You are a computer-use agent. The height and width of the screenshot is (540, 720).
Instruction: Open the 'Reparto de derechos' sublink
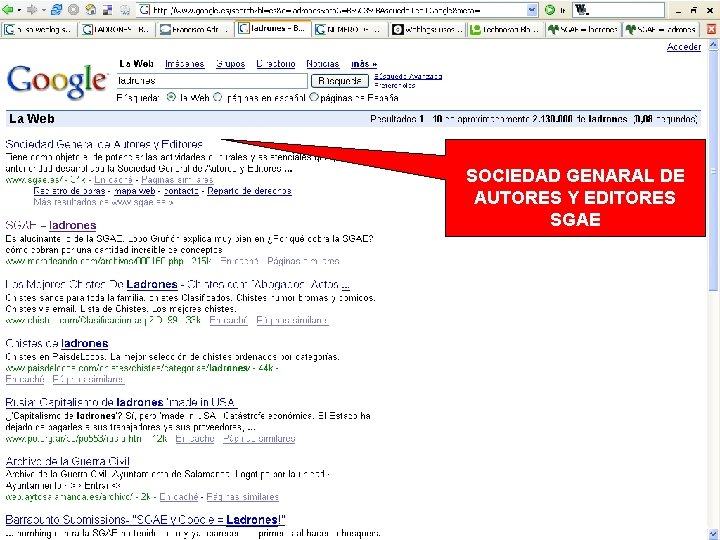[249, 191]
